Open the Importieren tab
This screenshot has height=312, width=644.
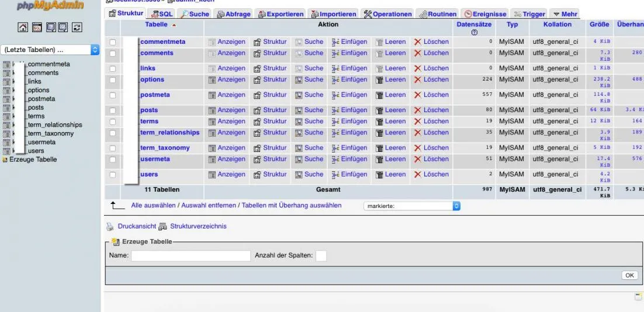pyautogui.click(x=333, y=14)
